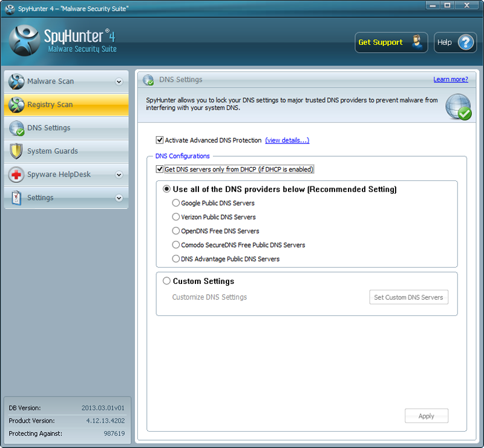Click the Registry Scan sidebar icon
The height and width of the screenshot is (448, 484).
[x=17, y=105]
